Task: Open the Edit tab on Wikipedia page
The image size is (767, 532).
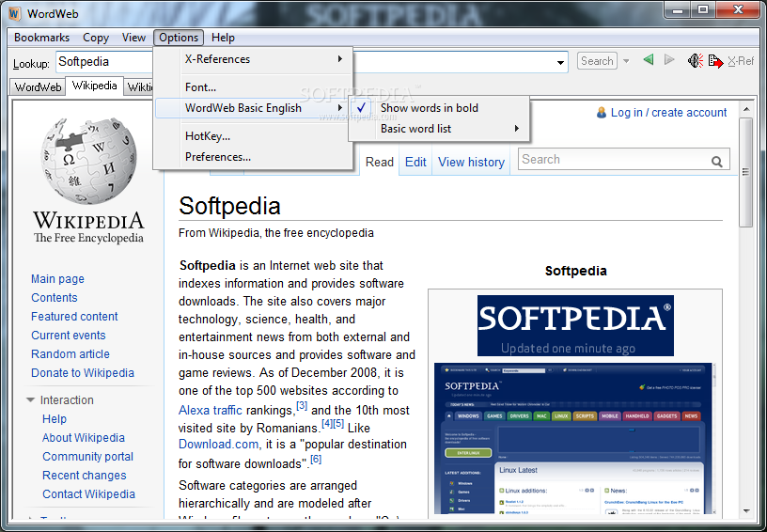Action: tap(415, 162)
